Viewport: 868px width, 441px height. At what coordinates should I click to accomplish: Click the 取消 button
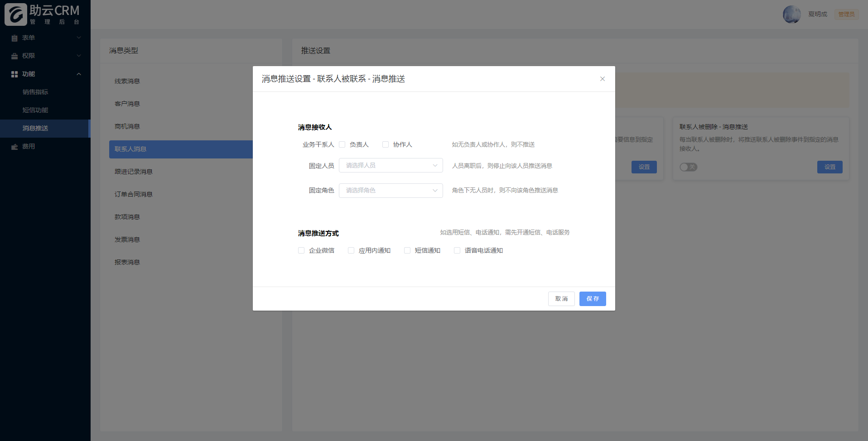pyautogui.click(x=561, y=299)
